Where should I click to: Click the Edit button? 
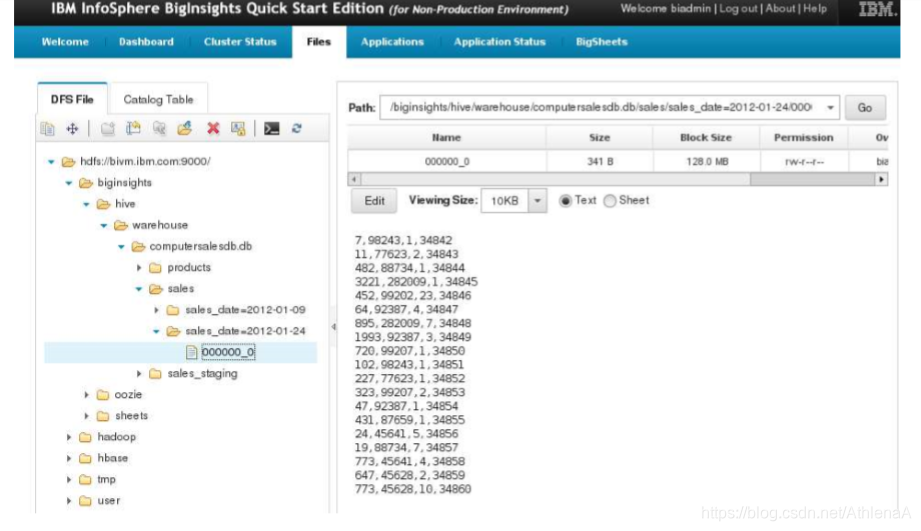374,201
